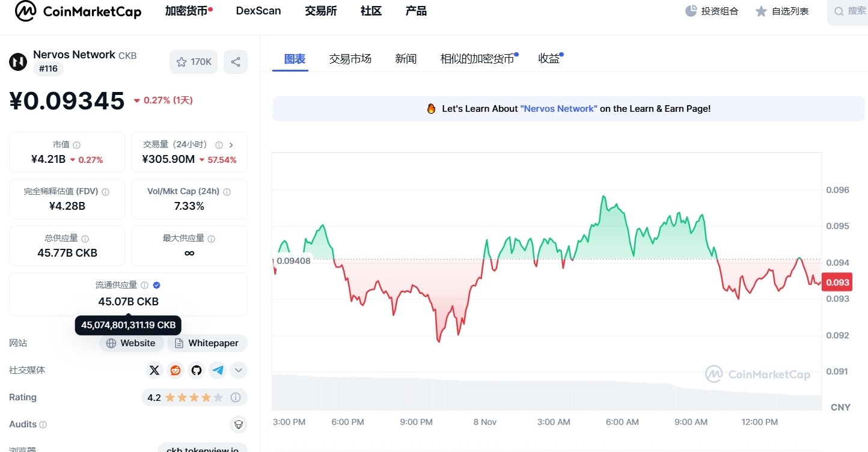
Task: Expand more social media links chevron
Action: (x=239, y=370)
